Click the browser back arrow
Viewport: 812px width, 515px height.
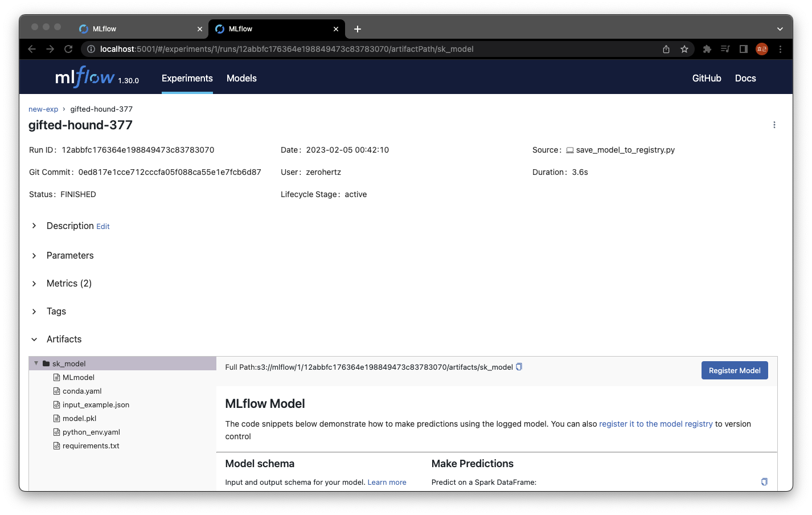click(x=32, y=49)
